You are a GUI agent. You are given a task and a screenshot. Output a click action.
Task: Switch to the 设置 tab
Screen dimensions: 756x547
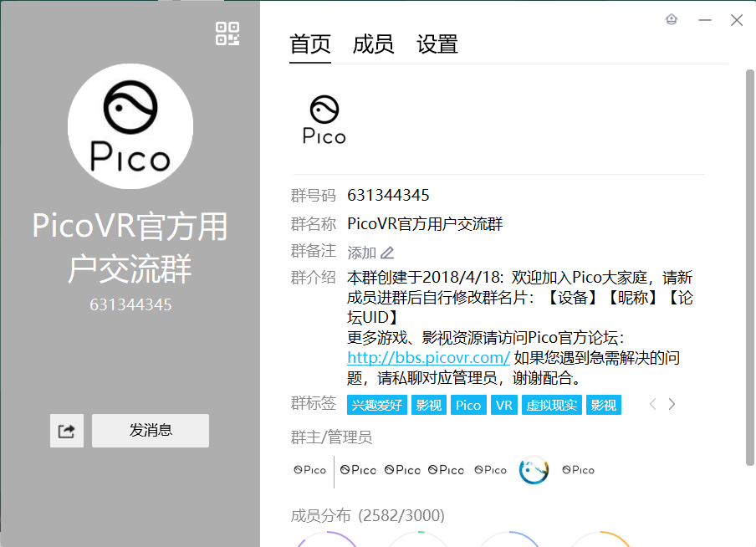437,44
